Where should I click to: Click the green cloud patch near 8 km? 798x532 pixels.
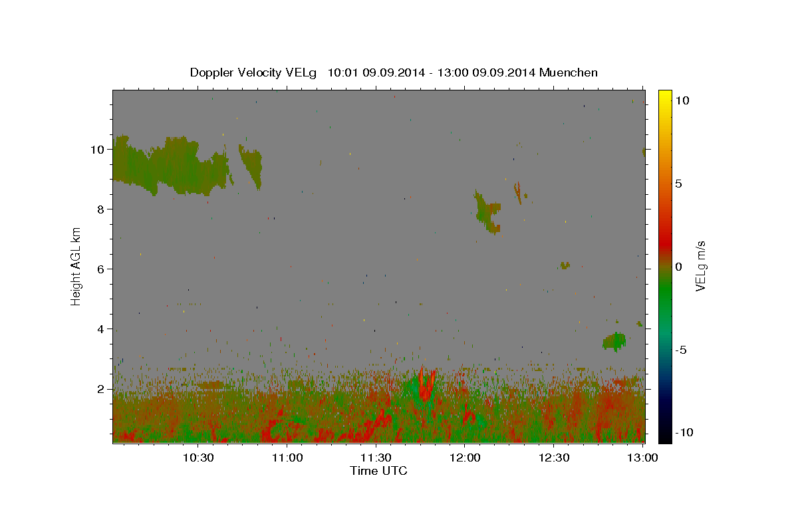point(487,211)
